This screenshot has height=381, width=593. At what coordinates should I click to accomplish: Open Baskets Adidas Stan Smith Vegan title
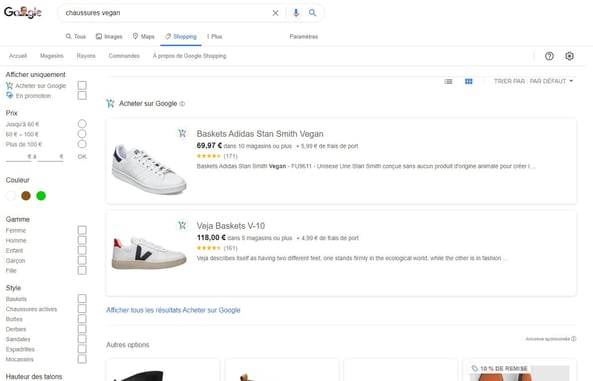pos(260,134)
